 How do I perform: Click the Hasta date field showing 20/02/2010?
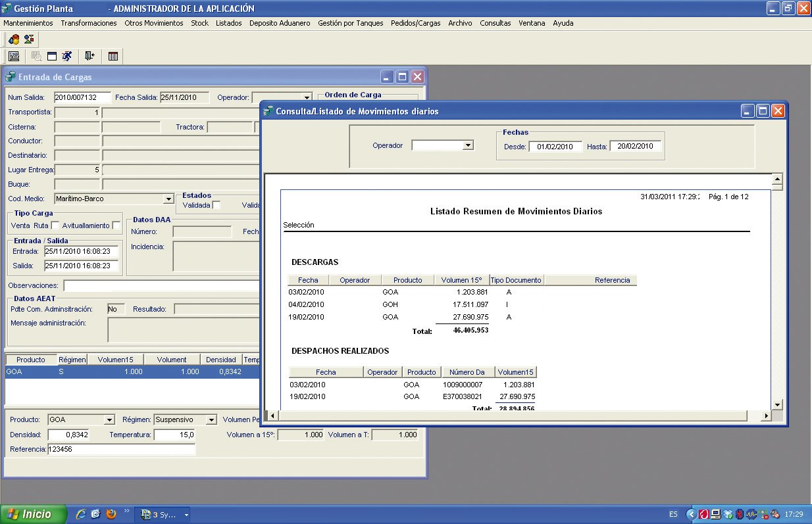(634, 147)
